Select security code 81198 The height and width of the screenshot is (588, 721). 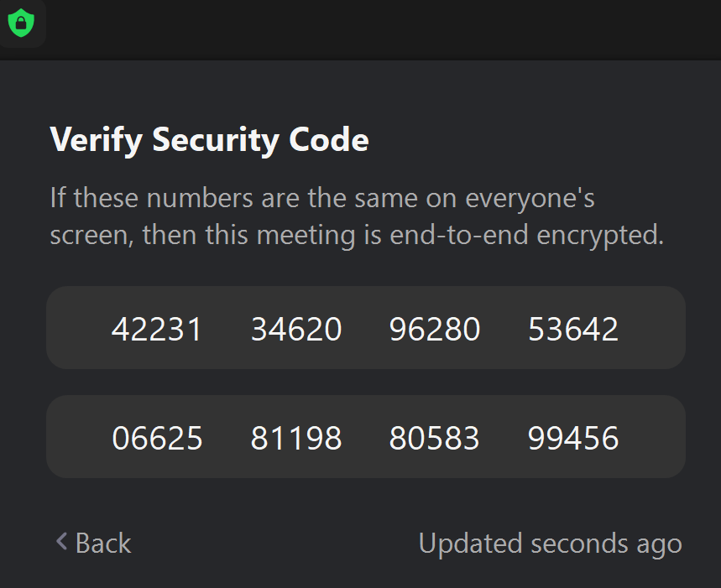coord(296,438)
